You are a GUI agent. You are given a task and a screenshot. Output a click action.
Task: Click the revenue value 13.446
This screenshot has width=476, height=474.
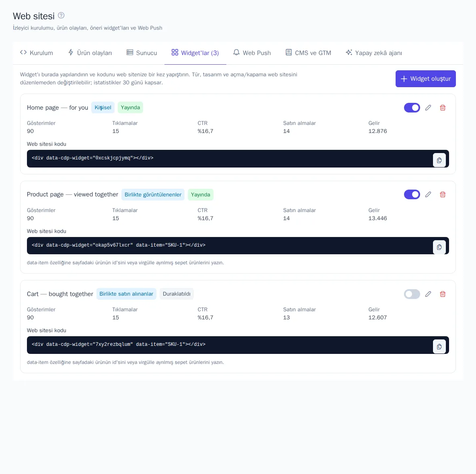[378, 218]
